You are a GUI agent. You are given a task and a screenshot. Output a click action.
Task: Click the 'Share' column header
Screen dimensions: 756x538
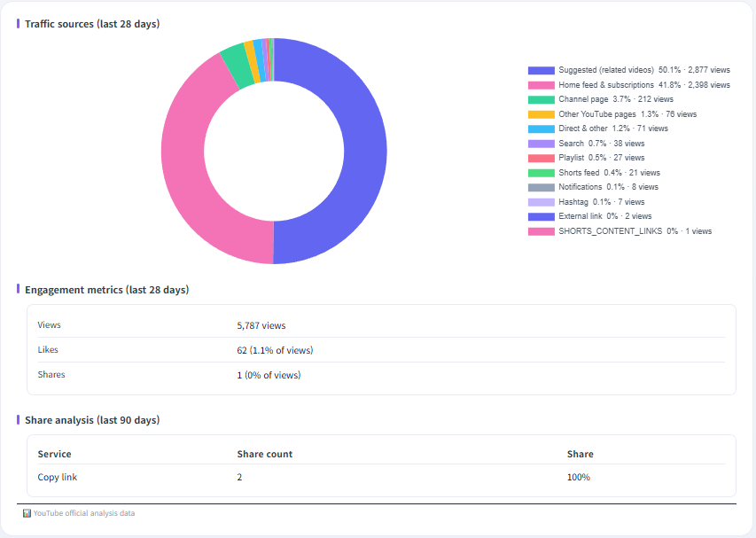[580, 454]
